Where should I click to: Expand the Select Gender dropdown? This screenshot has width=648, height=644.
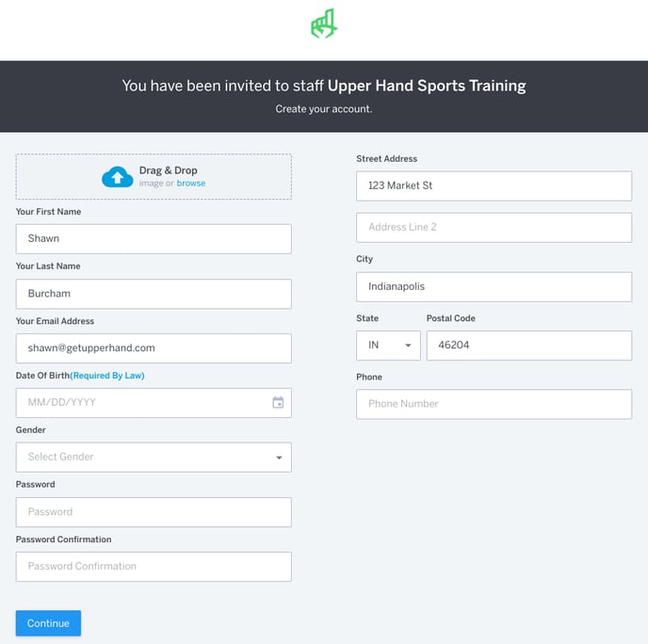click(154, 458)
